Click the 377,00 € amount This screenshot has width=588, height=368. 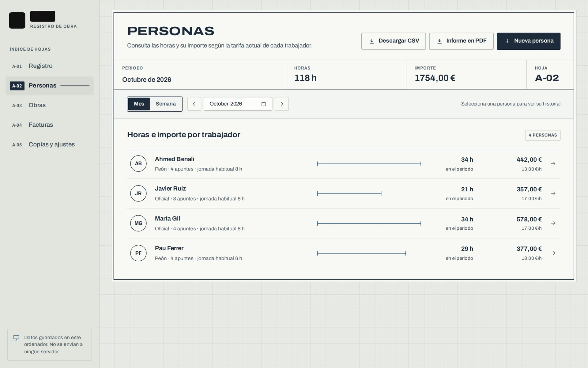tap(529, 249)
